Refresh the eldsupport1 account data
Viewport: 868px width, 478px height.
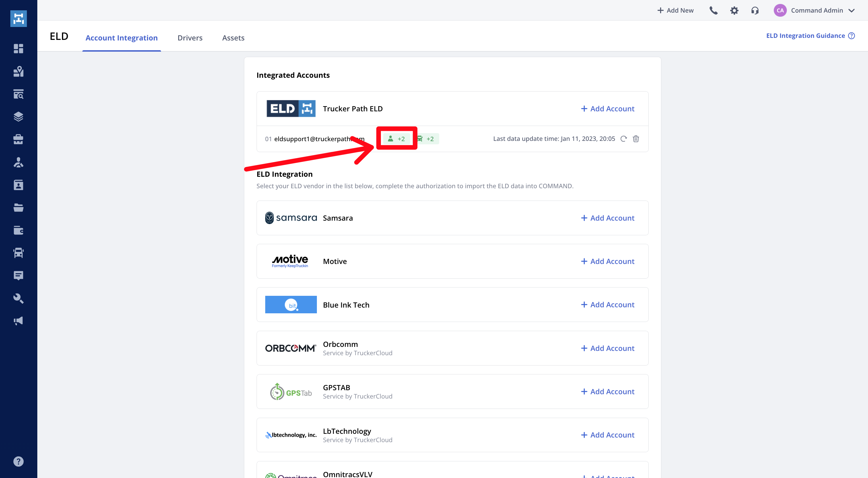coord(623,139)
